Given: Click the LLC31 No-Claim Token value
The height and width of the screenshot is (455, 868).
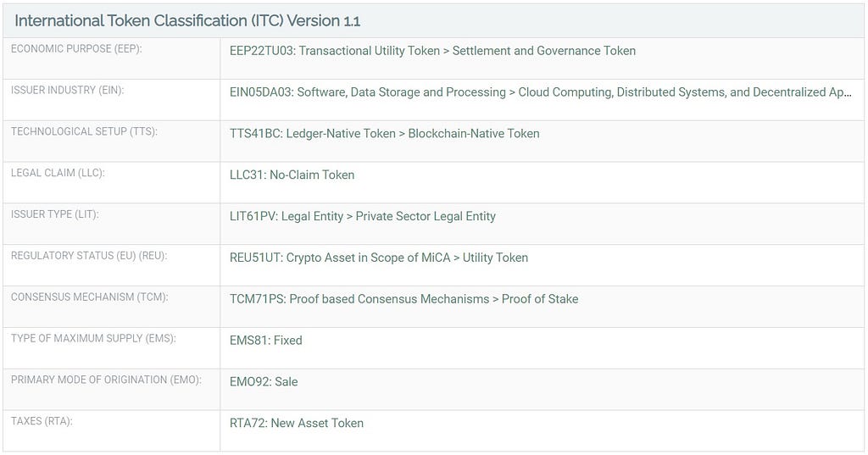Looking at the screenshot, I should [x=292, y=175].
